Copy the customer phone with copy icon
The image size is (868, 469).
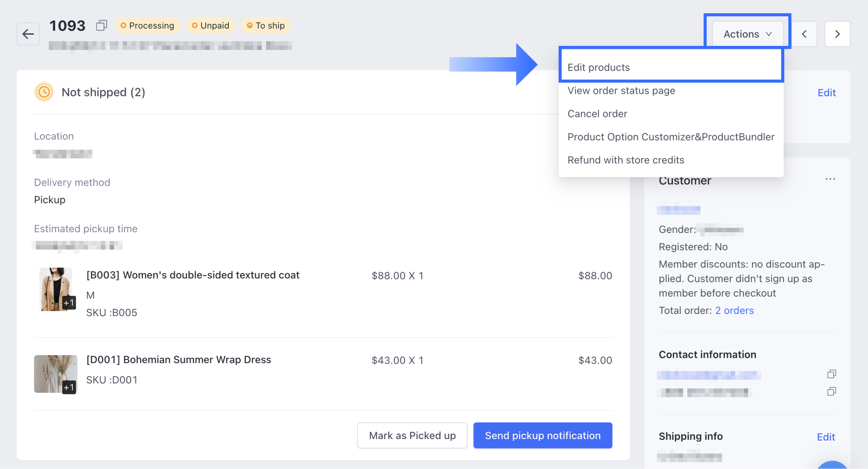832,391
